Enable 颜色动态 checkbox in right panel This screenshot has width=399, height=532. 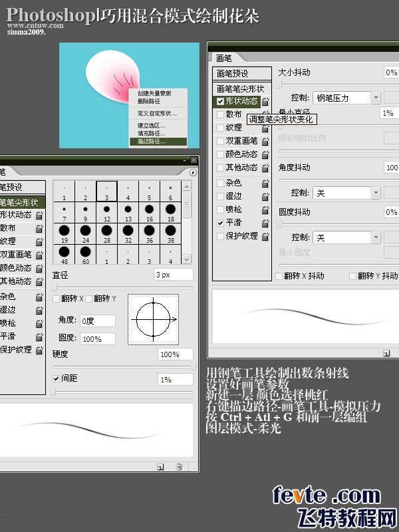[x=220, y=155]
